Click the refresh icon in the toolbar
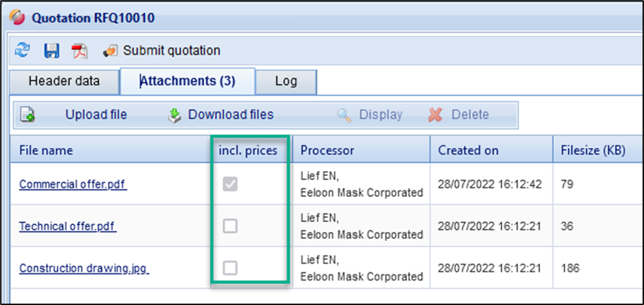The height and width of the screenshot is (305, 644). coord(23,51)
